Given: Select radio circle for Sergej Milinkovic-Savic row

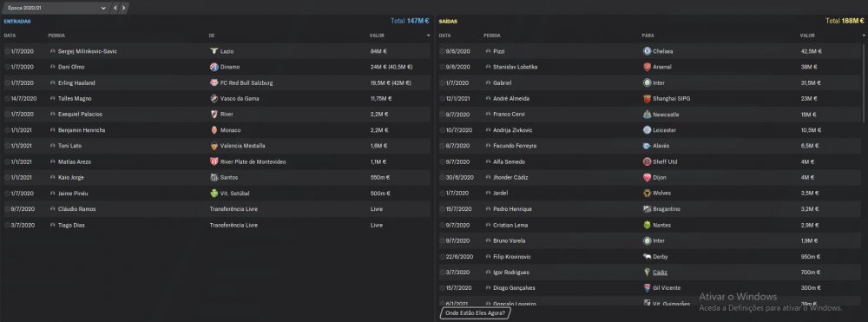Looking at the screenshot, I should (x=7, y=51).
